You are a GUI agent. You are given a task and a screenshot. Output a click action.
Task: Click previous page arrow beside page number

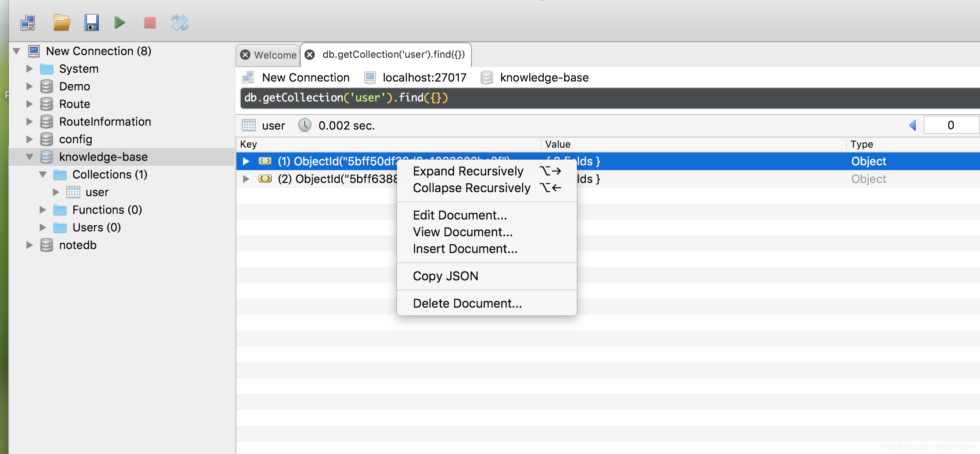[x=913, y=125]
